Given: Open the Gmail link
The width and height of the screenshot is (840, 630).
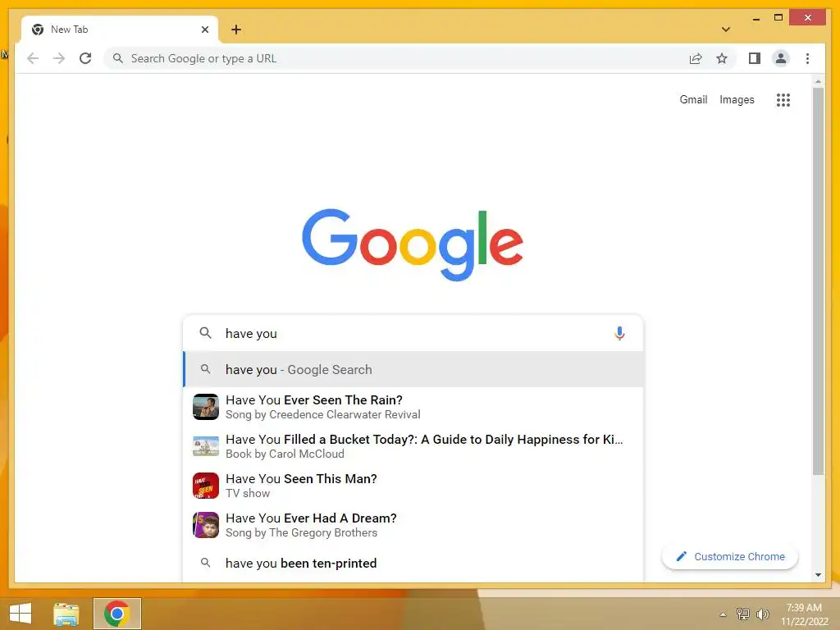Looking at the screenshot, I should pos(693,99).
